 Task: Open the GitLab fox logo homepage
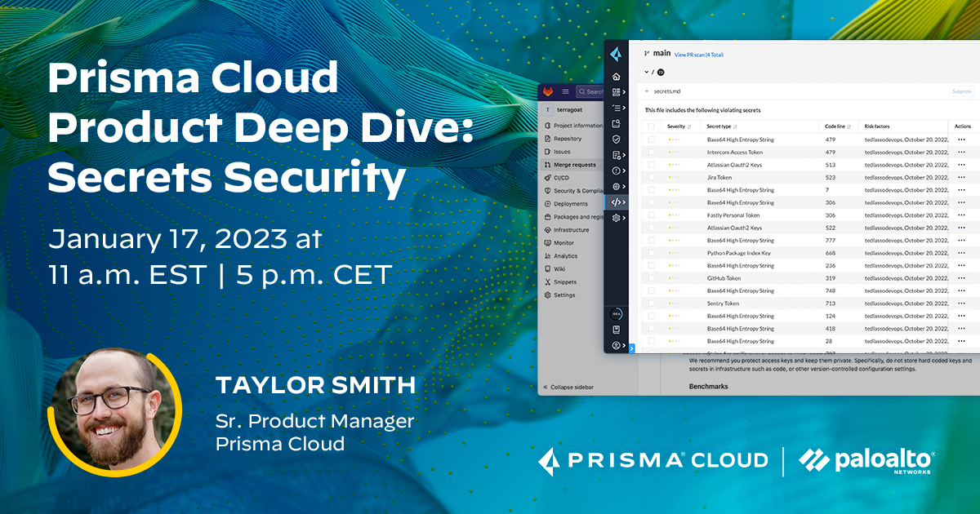click(x=548, y=92)
